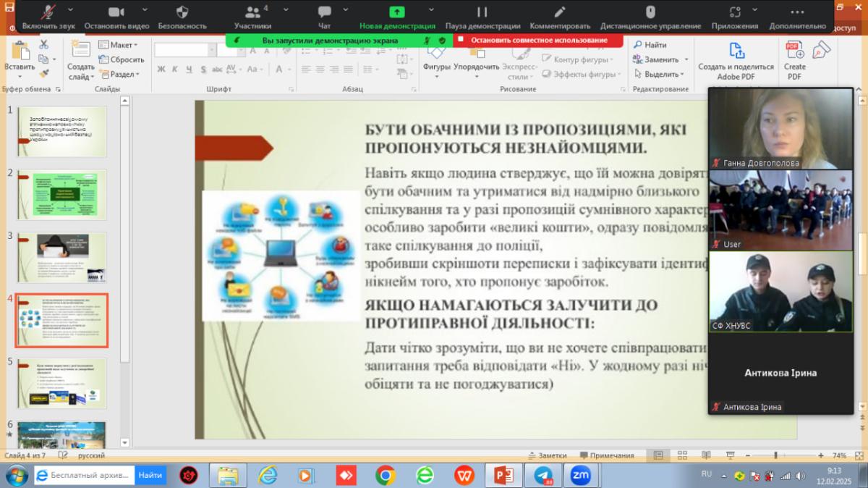Select slide 3 thumbnail
Image resolution: width=868 pixels, height=488 pixels.
(x=62, y=258)
